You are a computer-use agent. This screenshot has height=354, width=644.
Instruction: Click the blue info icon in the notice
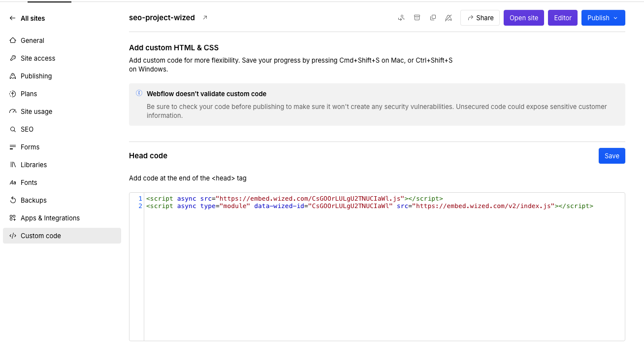(139, 93)
